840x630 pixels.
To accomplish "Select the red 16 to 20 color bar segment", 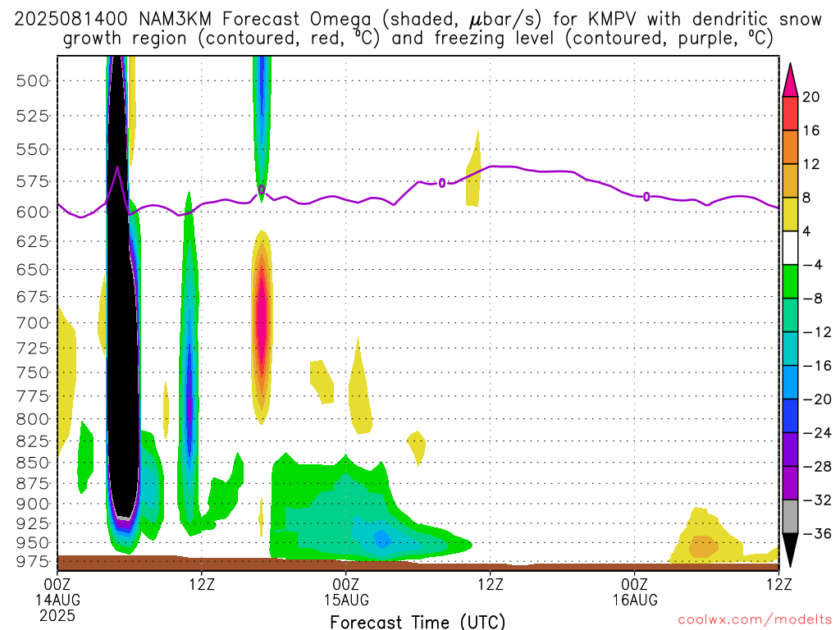I will coord(790,113).
